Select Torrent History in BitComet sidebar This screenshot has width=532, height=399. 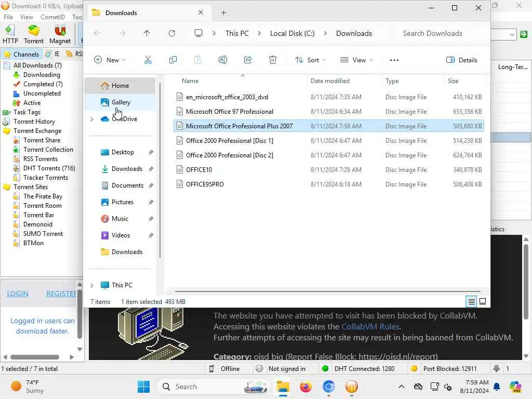[x=34, y=122]
